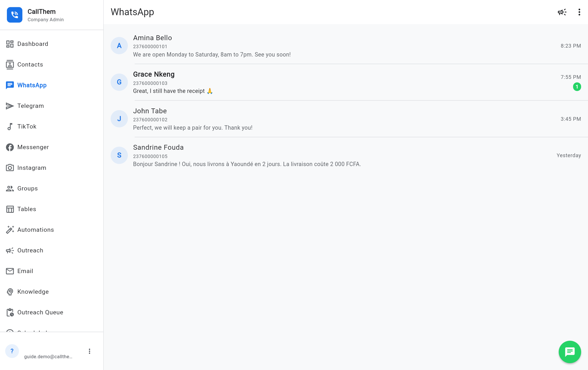
Task: Open the account three-dot menu near email
Action: (x=90, y=351)
